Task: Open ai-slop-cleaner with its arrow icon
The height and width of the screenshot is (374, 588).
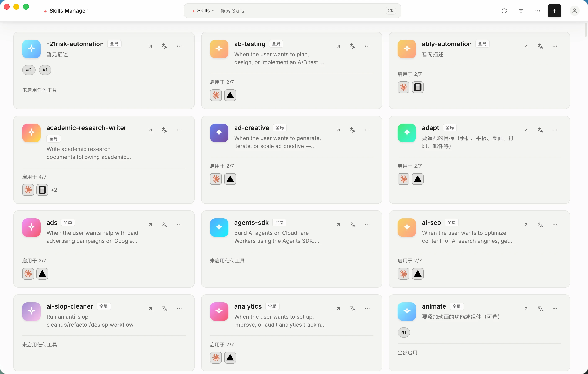Action: [150, 309]
